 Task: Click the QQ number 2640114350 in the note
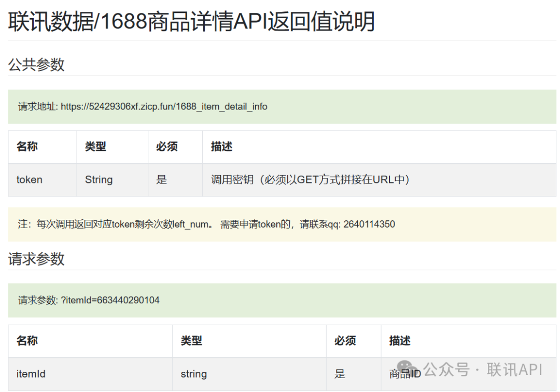click(370, 225)
